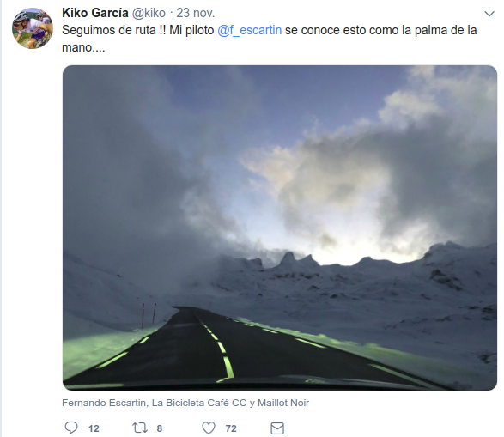The width and height of the screenshot is (504, 437).
Task: Open the snowy mountain road photo
Action: pos(280,228)
